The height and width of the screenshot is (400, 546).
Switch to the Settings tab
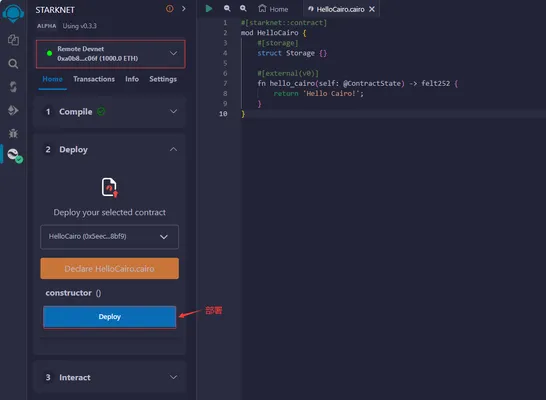coord(163,79)
